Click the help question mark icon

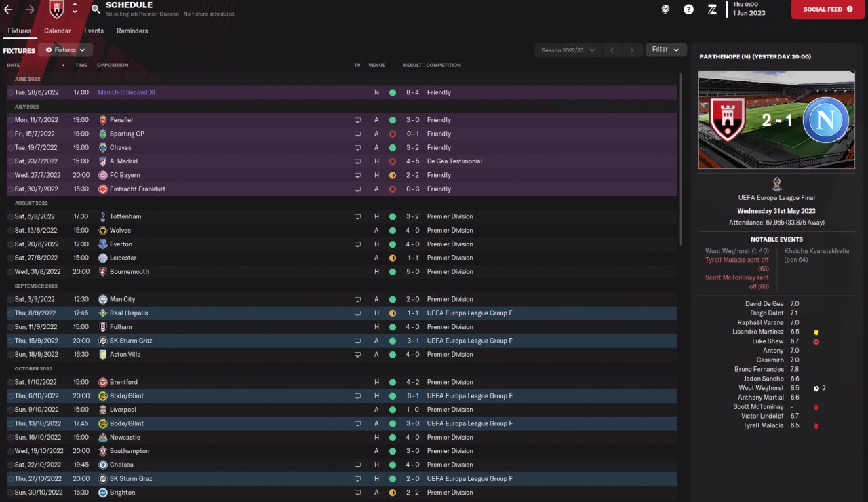pyautogui.click(x=689, y=9)
